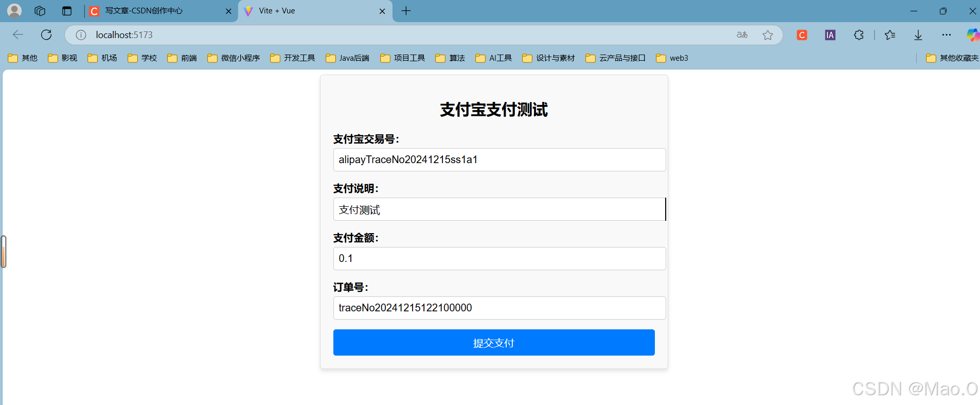
Task: Switch to the Vite + Vue tab
Action: click(315, 11)
